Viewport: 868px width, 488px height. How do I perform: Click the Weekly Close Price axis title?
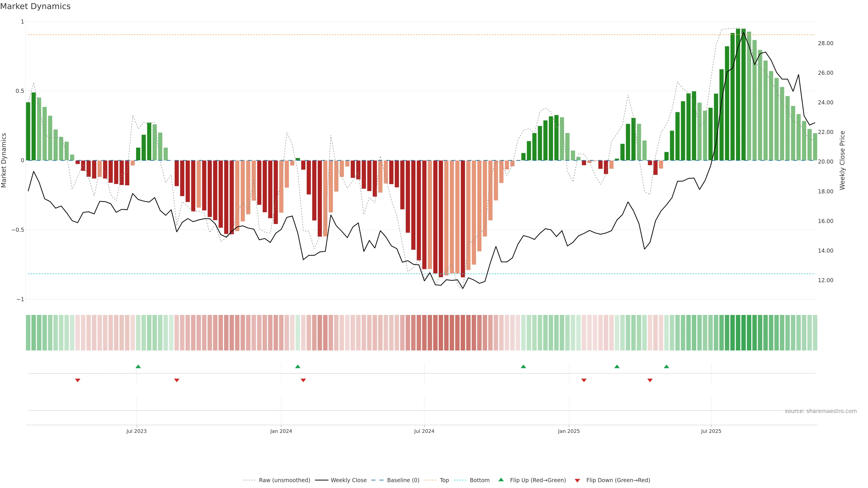tap(842, 160)
